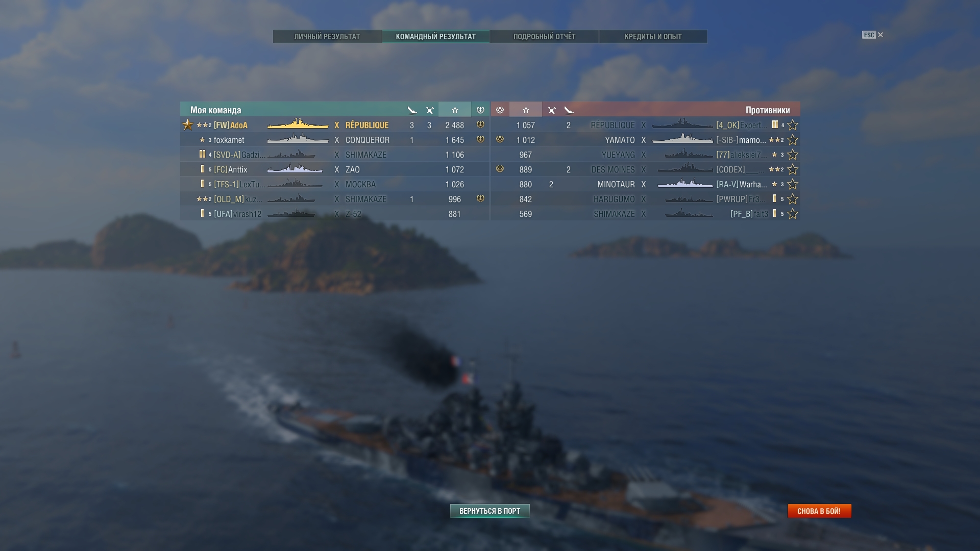Toggle compliment star for enemy Yamato player
980x551 pixels.
pyautogui.click(x=792, y=140)
